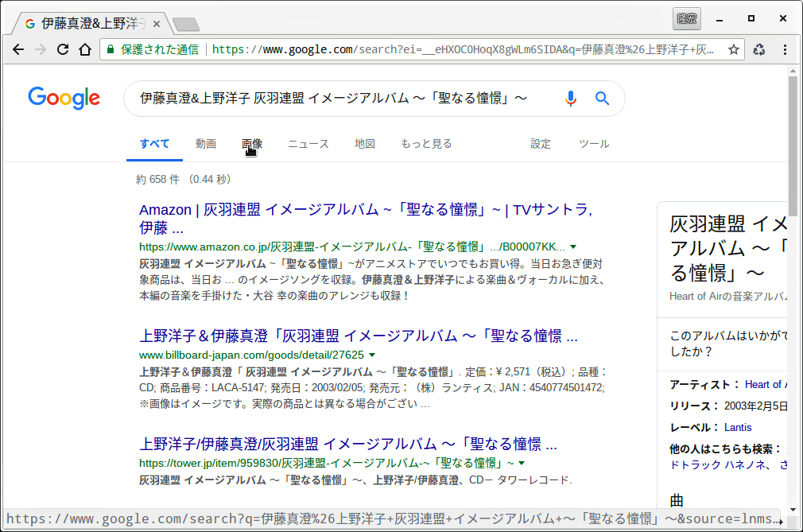This screenshot has width=803, height=532.
Task: Open the Amazon 灰羽連盟 result title
Action: pos(366,219)
